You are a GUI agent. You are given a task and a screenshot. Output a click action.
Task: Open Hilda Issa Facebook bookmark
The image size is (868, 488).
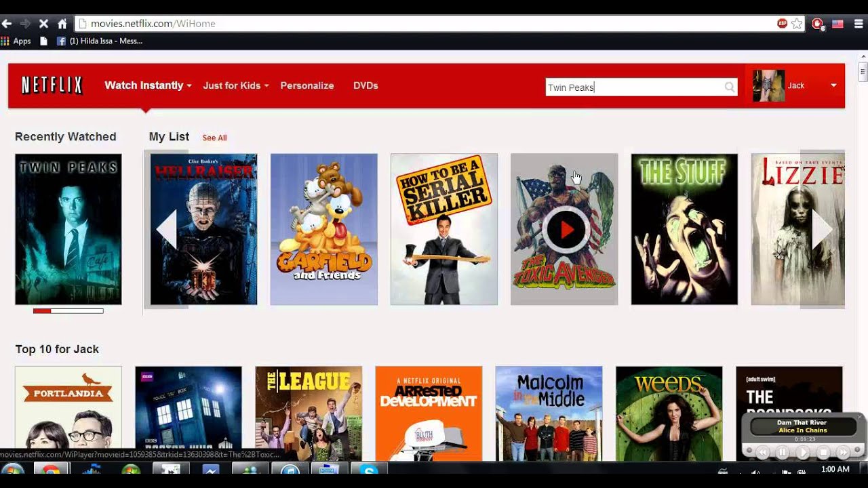tap(100, 41)
